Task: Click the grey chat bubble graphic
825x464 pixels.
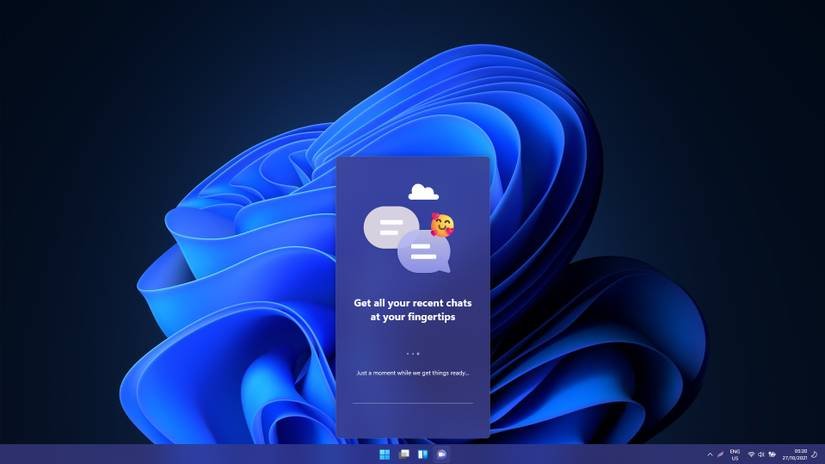Action: tap(389, 227)
